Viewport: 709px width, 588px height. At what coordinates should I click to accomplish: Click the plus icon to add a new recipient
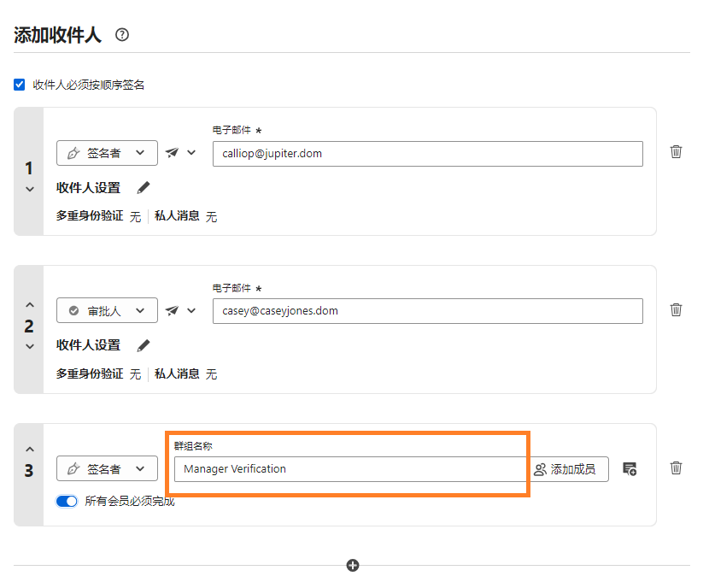pyautogui.click(x=352, y=565)
